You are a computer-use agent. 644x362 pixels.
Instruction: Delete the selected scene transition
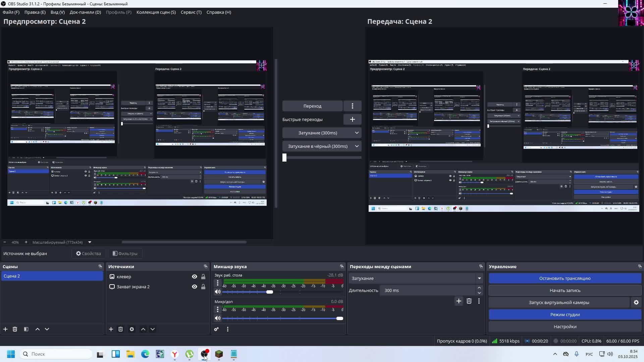pyautogui.click(x=469, y=301)
